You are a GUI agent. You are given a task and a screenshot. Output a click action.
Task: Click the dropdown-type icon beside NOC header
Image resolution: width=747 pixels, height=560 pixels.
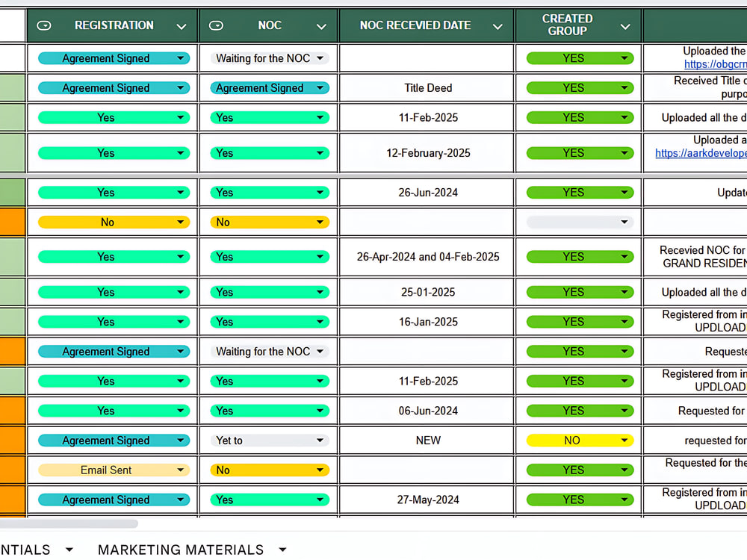tap(216, 25)
